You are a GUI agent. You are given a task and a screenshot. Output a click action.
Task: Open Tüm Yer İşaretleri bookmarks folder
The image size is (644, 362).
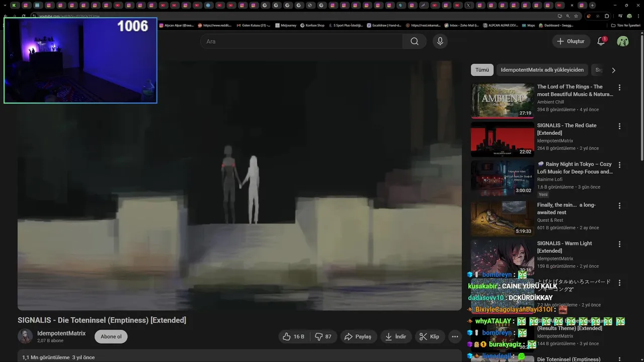click(625, 25)
